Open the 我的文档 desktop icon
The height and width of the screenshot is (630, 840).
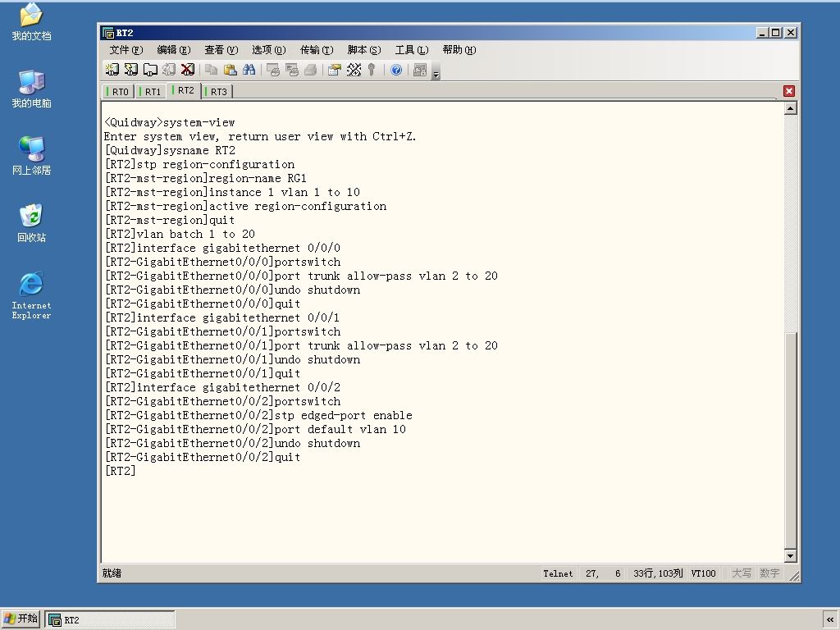32,21
